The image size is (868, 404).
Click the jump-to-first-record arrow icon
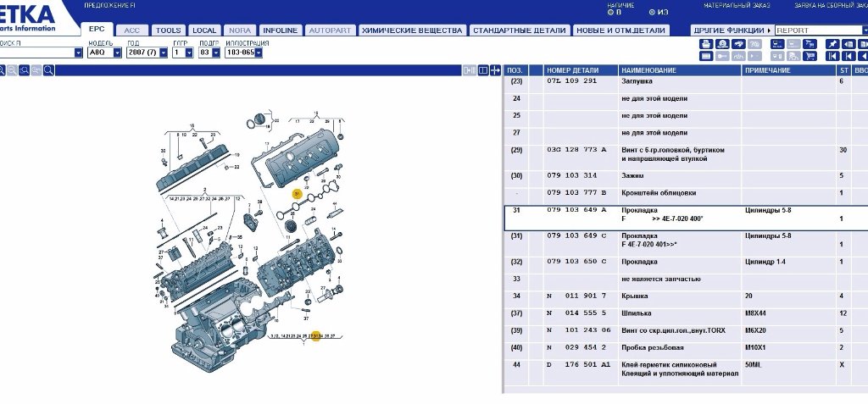point(832,56)
